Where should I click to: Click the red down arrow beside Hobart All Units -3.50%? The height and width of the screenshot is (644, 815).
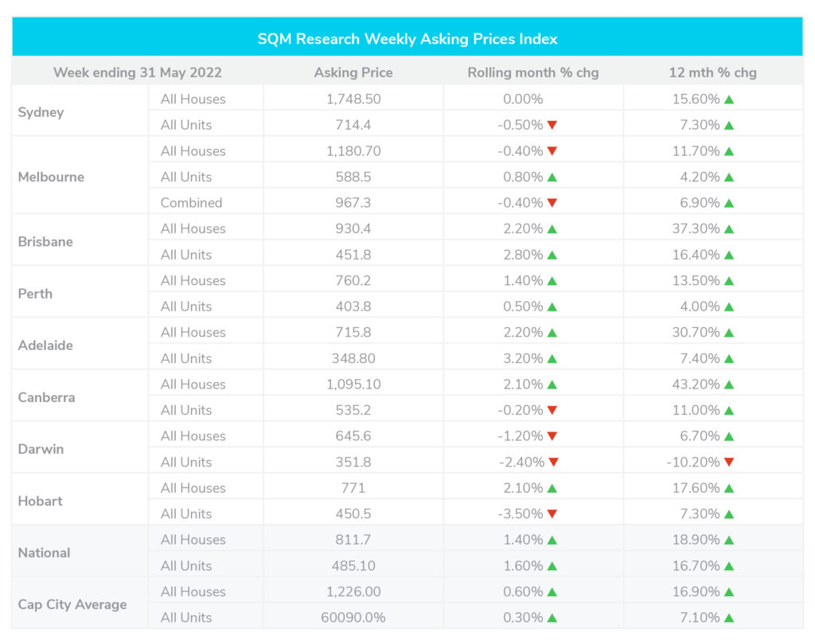tap(552, 513)
